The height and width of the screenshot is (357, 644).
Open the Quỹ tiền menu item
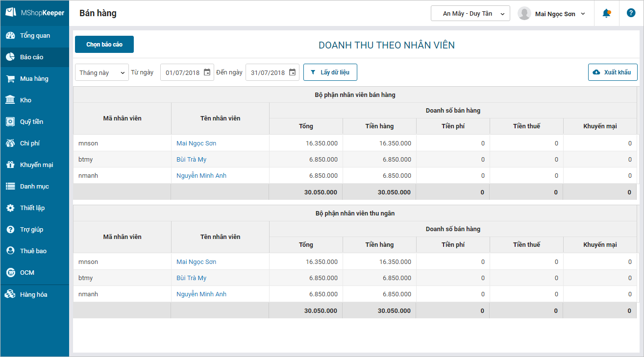(x=31, y=122)
